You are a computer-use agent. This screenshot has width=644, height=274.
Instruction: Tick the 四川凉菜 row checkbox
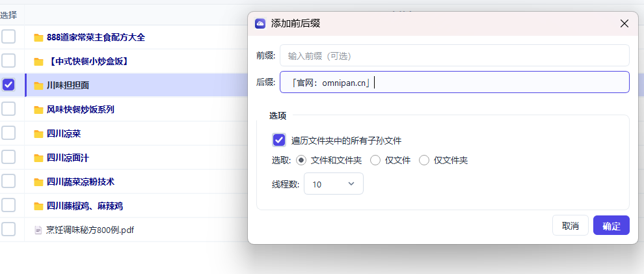click(x=8, y=133)
